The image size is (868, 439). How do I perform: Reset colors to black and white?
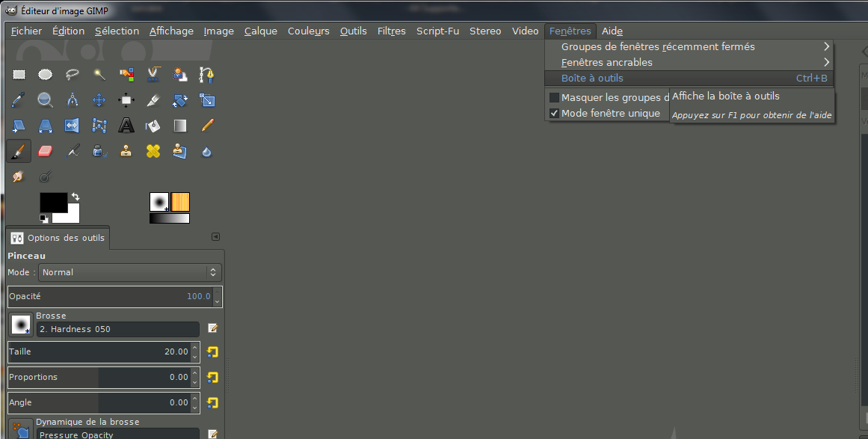click(x=43, y=219)
